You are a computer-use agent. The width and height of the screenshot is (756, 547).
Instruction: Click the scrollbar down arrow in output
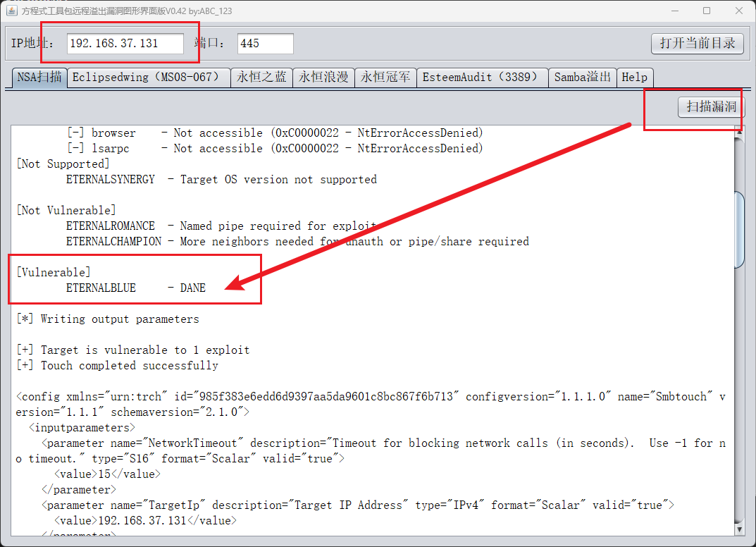(x=739, y=529)
